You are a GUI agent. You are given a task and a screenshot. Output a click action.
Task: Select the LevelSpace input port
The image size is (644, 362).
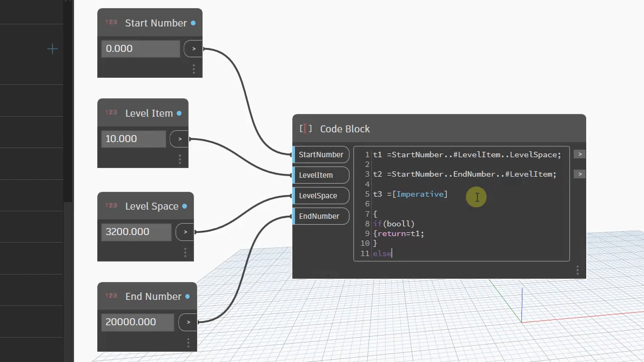pyautogui.click(x=321, y=196)
